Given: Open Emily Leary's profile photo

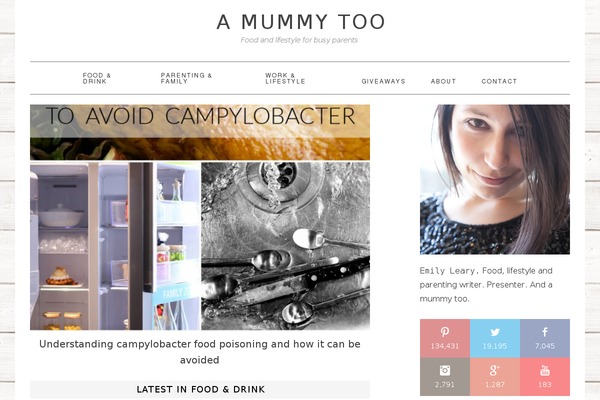Looking at the screenshot, I should tap(495, 180).
